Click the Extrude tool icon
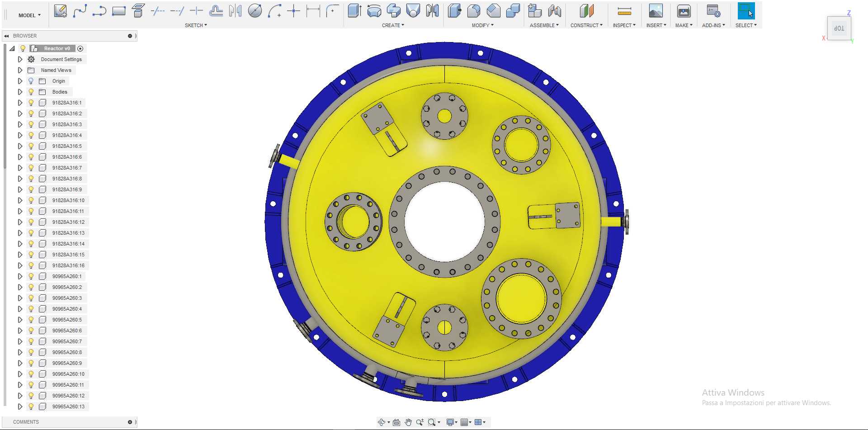The image size is (868, 430). point(355,11)
